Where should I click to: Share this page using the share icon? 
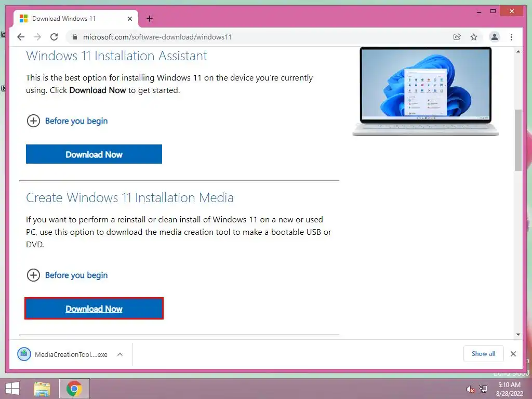[x=457, y=37]
